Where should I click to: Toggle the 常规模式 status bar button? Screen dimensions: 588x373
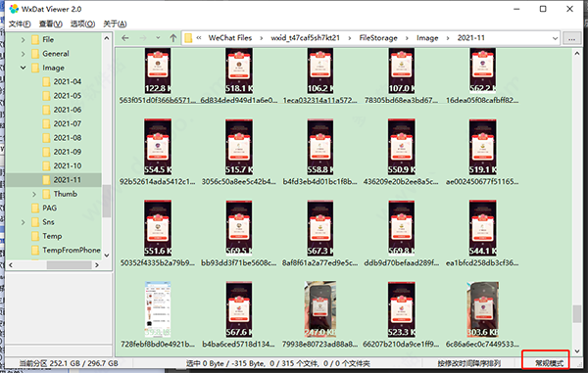[x=549, y=363]
